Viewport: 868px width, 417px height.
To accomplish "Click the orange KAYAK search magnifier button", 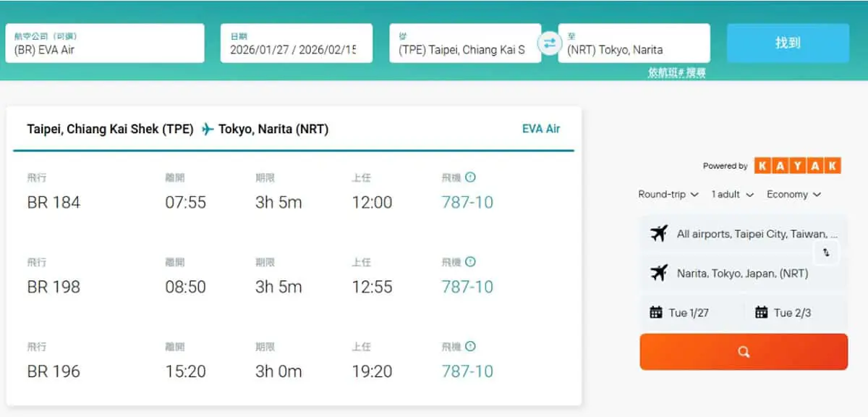I will pyautogui.click(x=744, y=352).
